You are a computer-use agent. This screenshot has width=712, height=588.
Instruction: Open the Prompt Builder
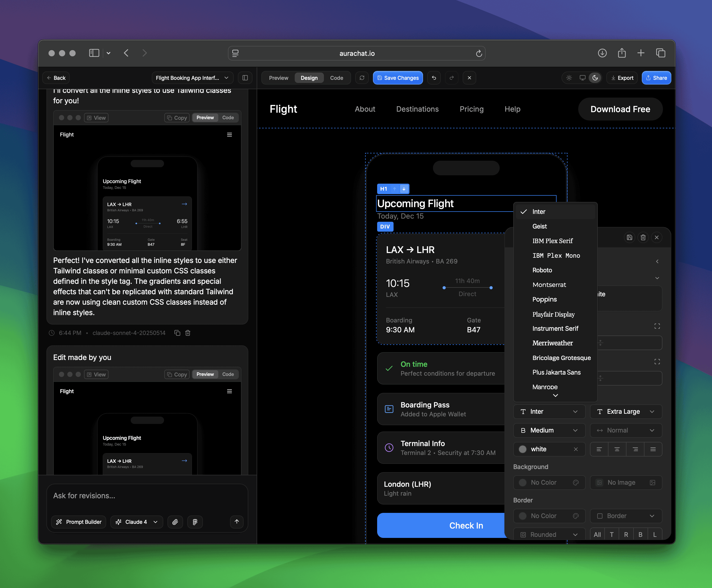79,522
